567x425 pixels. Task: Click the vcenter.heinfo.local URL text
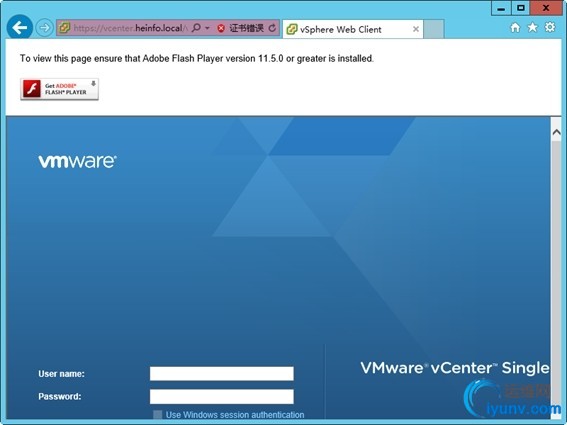[x=131, y=28]
